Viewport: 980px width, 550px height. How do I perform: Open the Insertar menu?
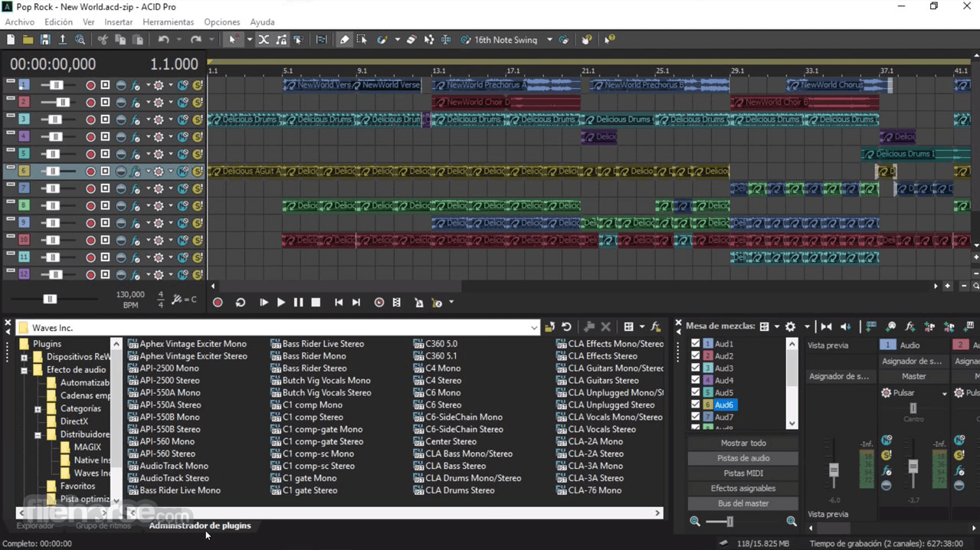(x=118, y=22)
